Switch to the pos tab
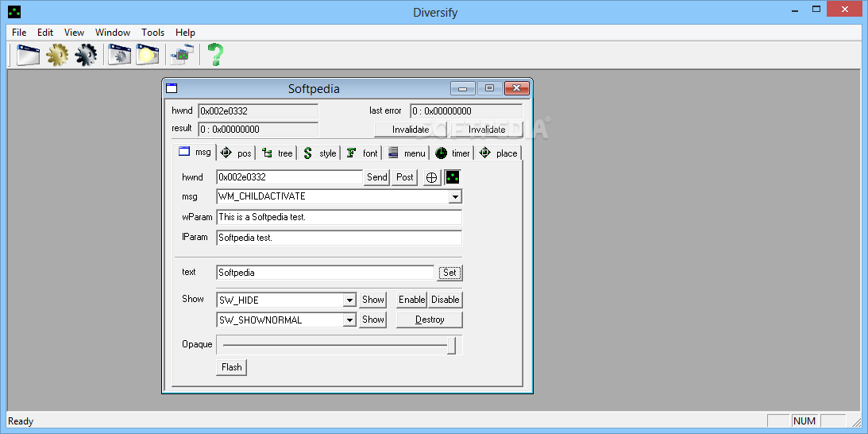 pos(236,153)
